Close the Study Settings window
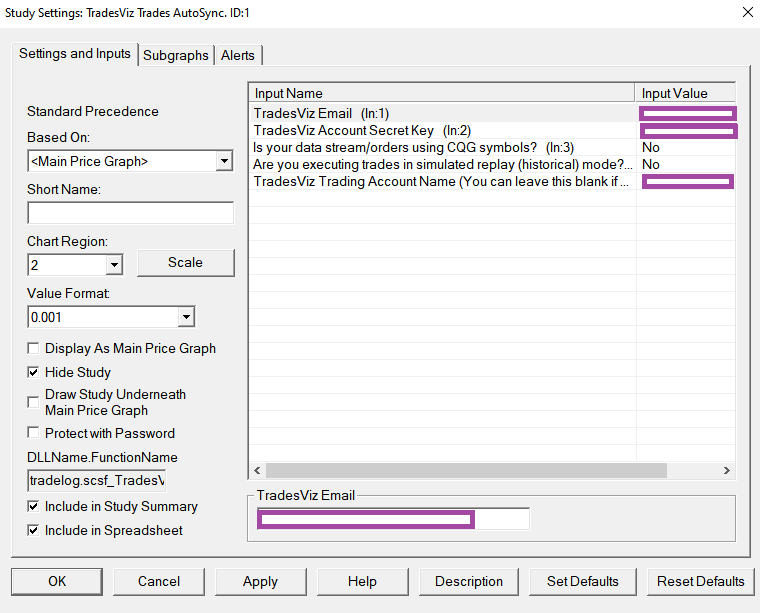 748,12
